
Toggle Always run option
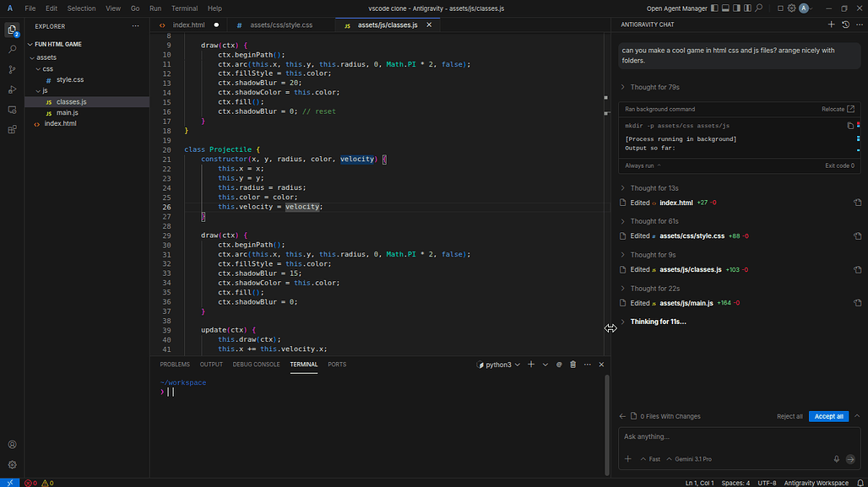(x=643, y=165)
